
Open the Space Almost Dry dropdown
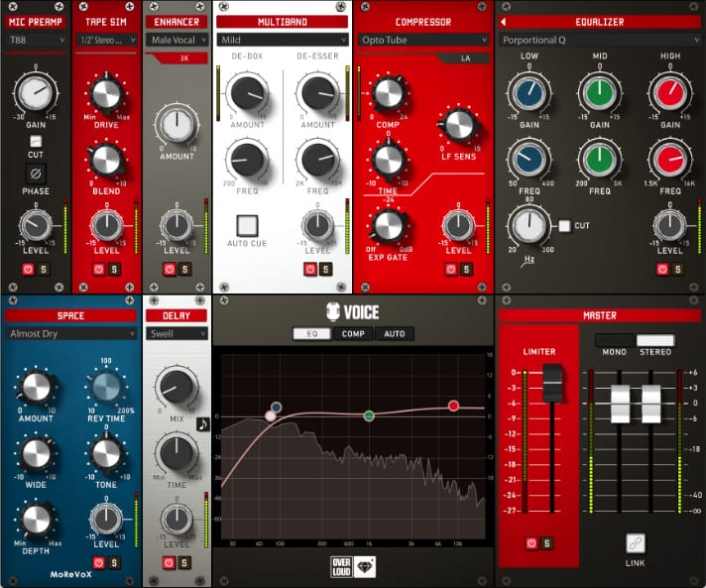70,333
